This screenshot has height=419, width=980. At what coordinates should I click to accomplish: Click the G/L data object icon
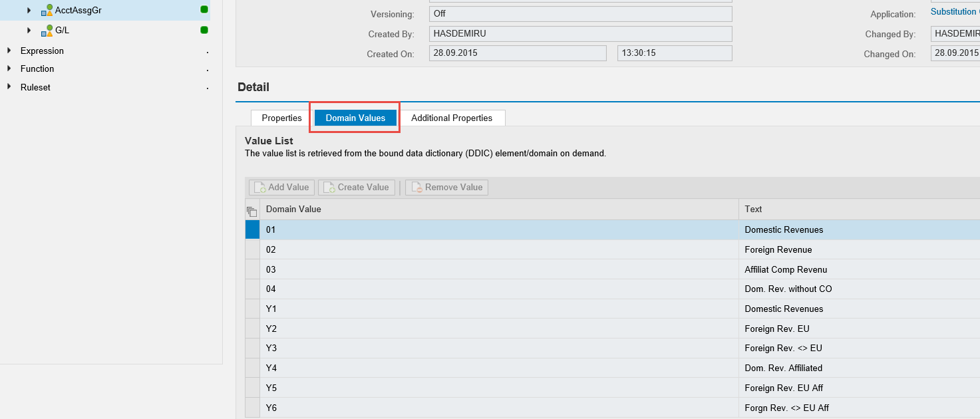47,31
